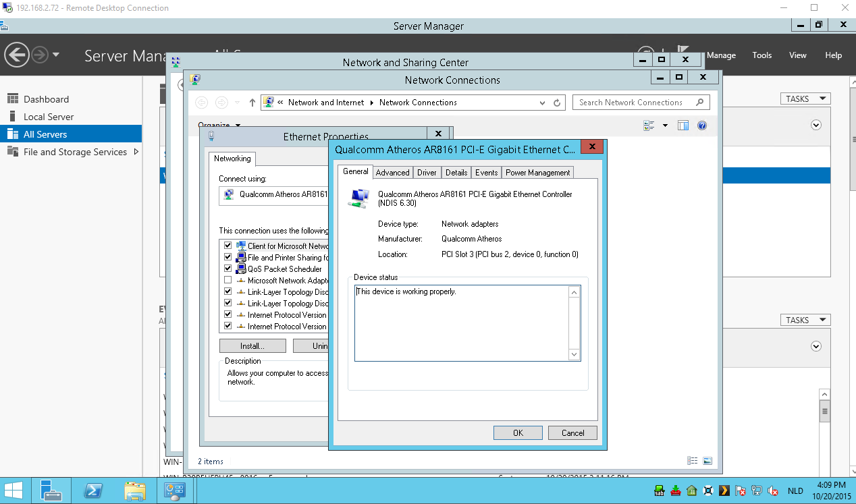Image resolution: width=856 pixels, height=504 pixels.
Task: Open address bar history dropdown
Action: point(543,103)
